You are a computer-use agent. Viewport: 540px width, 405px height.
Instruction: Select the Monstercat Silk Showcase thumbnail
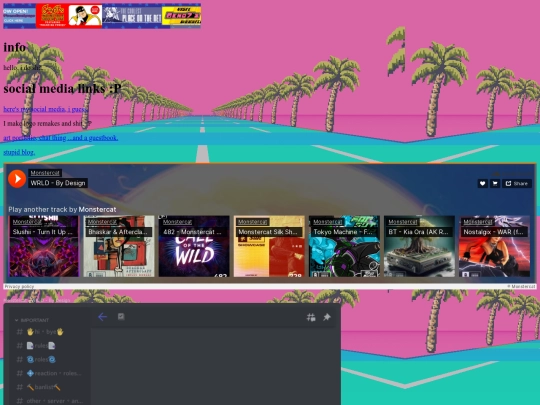pyautogui.click(x=269, y=246)
